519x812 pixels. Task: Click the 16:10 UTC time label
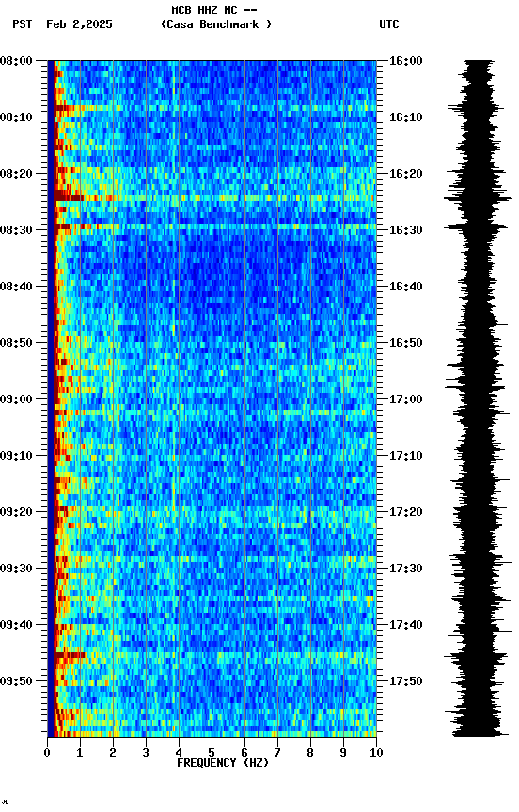[406, 117]
